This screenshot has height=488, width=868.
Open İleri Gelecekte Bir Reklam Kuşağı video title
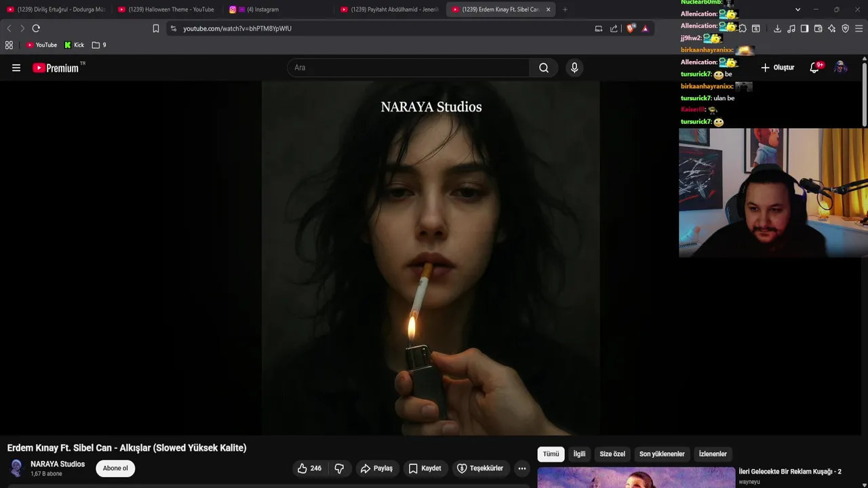click(x=790, y=472)
